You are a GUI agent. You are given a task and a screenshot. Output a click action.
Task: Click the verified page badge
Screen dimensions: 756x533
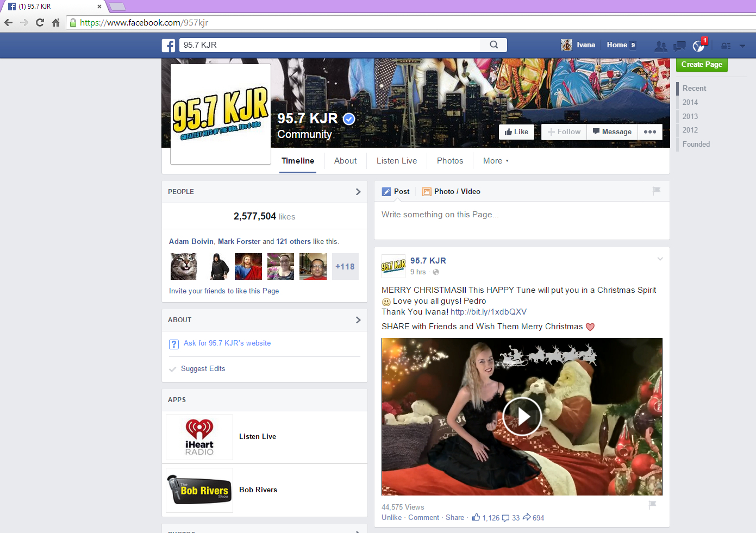pos(349,118)
